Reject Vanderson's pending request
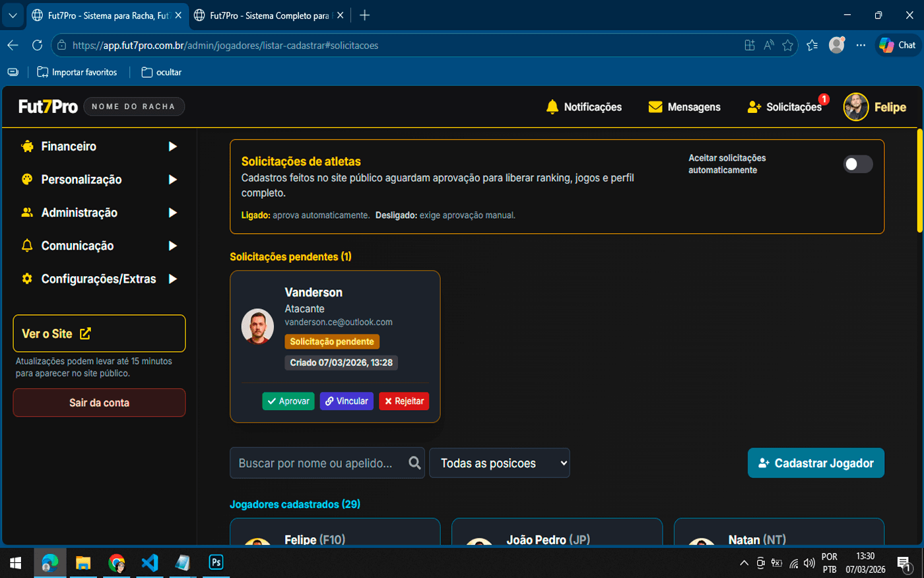Image resolution: width=924 pixels, height=578 pixels. (x=404, y=401)
